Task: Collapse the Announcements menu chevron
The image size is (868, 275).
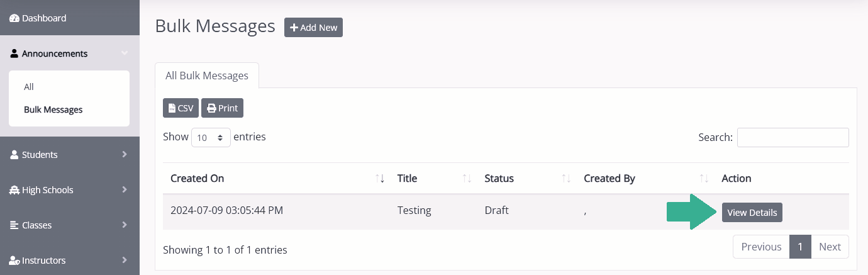Action: [125, 53]
